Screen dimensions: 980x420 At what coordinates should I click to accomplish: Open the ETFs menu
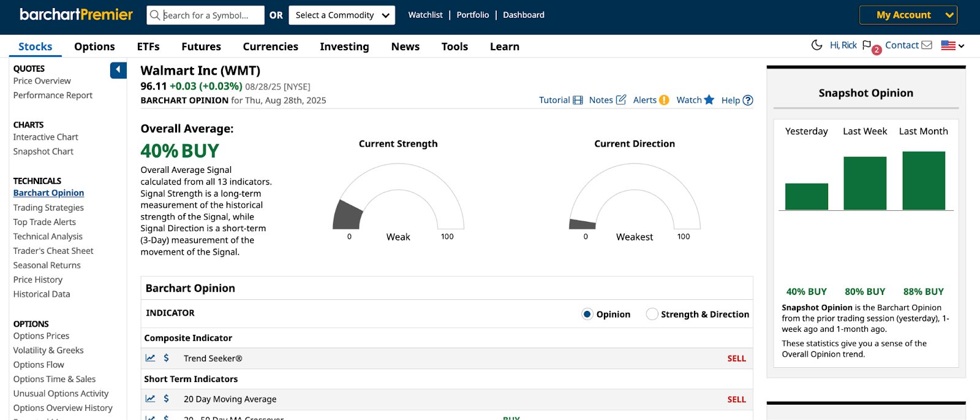point(148,47)
